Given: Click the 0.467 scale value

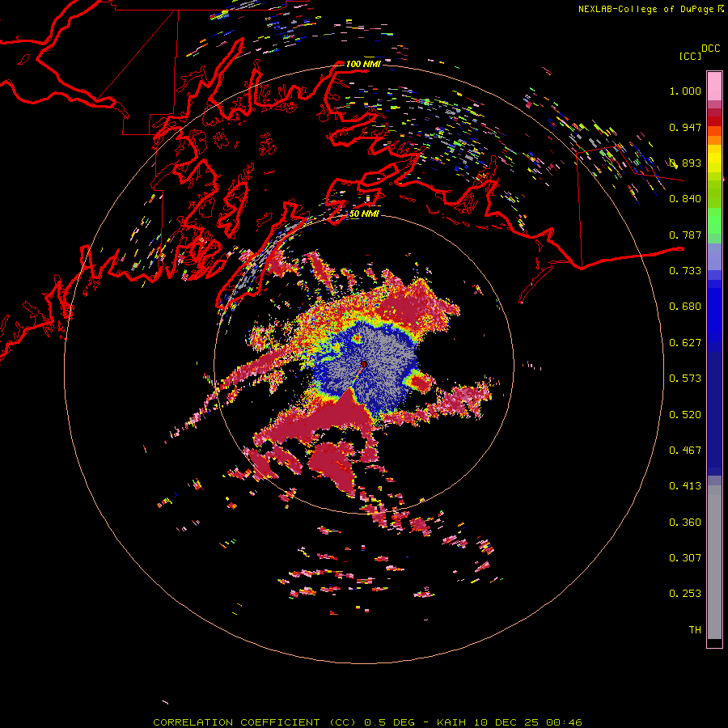Looking at the screenshot, I should tap(685, 451).
